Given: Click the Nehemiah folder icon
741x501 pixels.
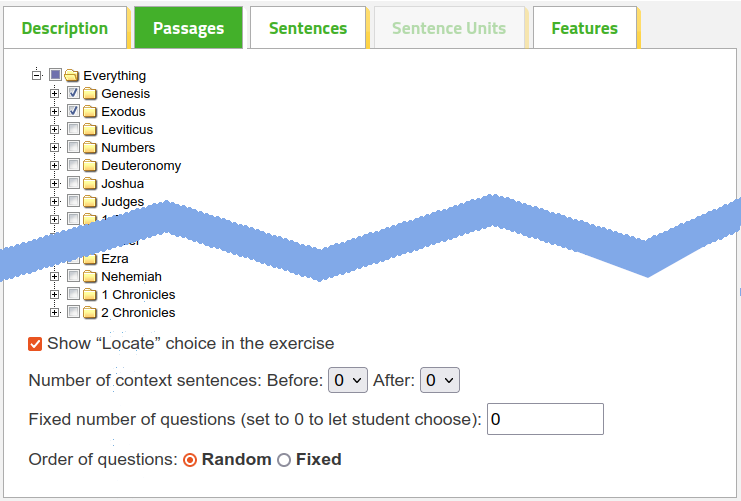Looking at the screenshot, I should coord(90,276).
